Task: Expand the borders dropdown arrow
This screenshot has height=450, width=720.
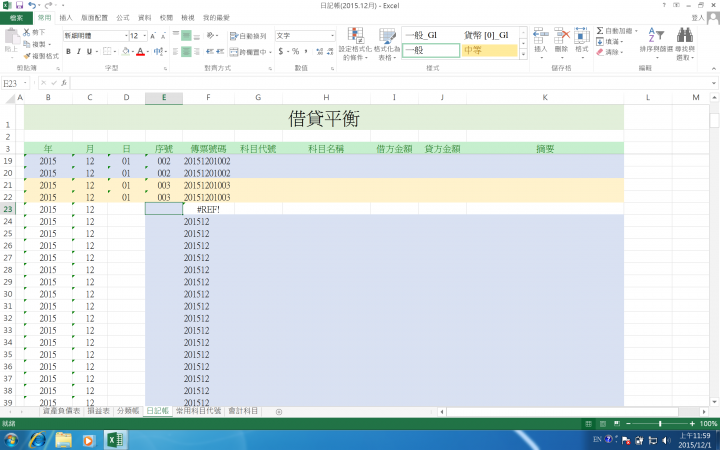Action: [x=115, y=51]
